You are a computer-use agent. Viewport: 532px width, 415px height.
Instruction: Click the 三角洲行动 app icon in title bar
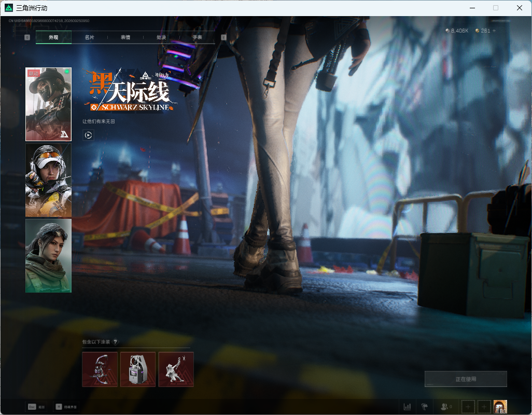[8, 7]
